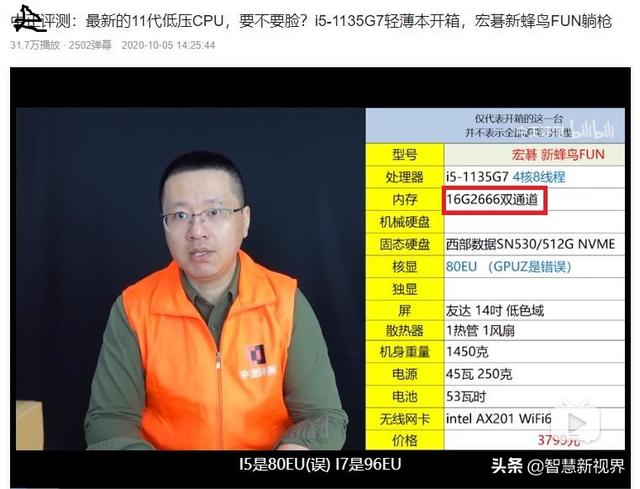This screenshot has width=640, height=489.
Task: Click the 16G2666双通道 memory value
Action: 494,200
